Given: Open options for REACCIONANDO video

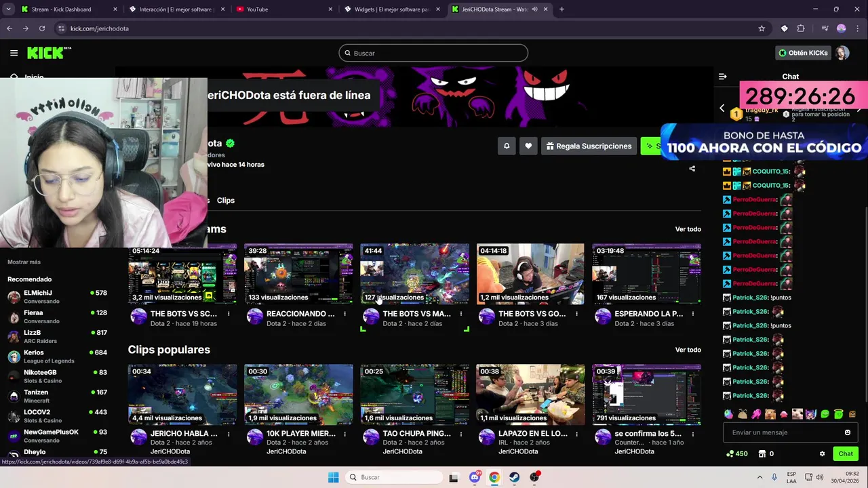Looking at the screenshot, I should (344, 314).
